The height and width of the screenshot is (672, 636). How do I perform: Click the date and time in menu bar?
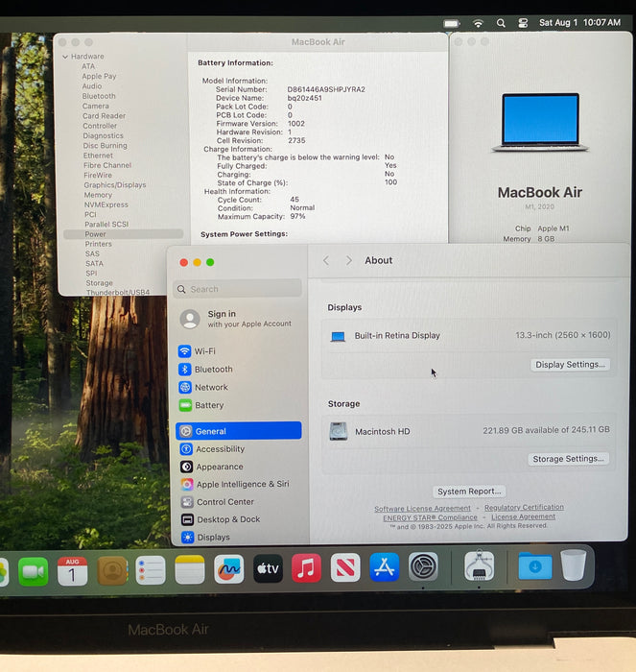(x=579, y=23)
